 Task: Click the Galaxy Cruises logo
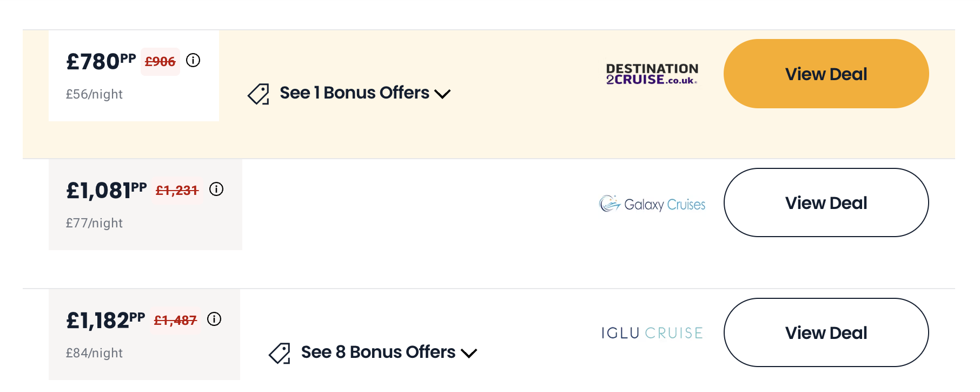click(x=652, y=204)
